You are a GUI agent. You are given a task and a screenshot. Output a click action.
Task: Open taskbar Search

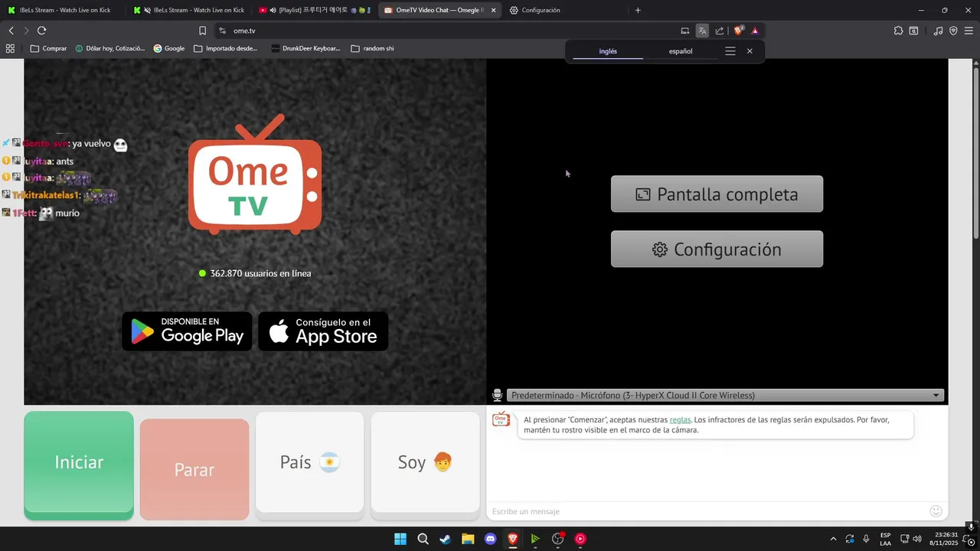423,539
